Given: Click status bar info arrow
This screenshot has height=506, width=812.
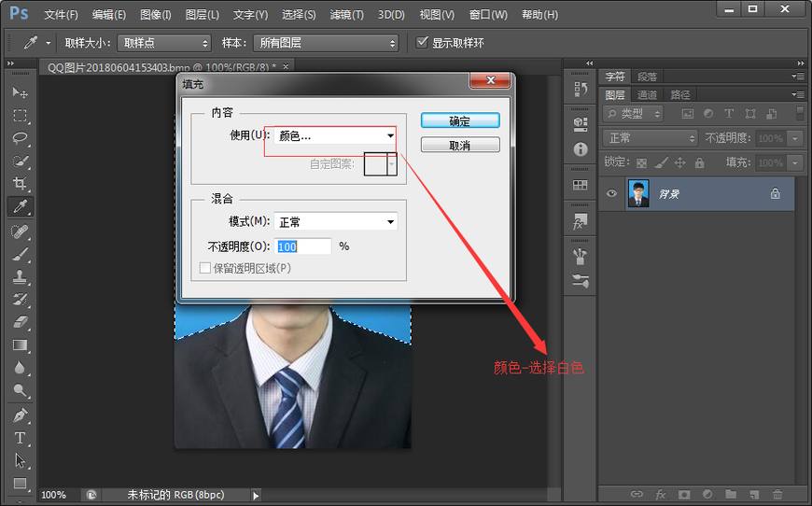Looking at the screenshot, I should (256, 496).
